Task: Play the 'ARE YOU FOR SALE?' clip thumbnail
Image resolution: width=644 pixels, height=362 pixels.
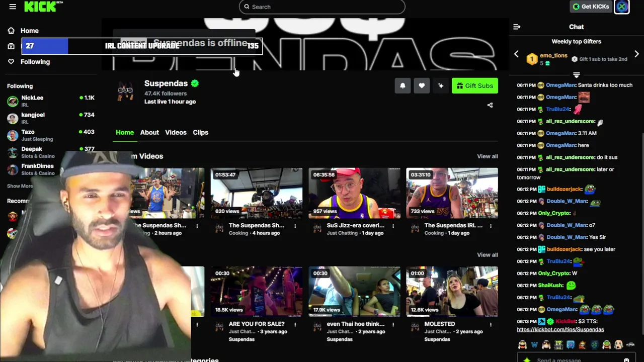Action: pos(257,292)
